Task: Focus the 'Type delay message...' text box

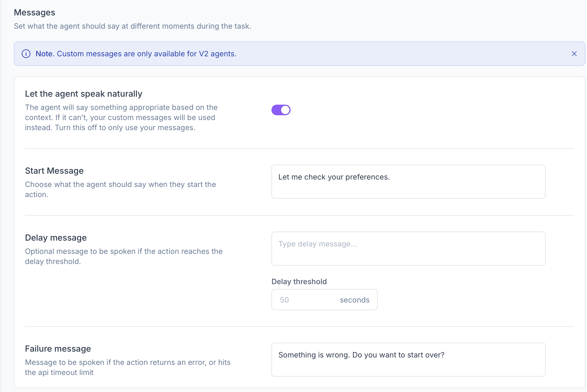Action: pos(408,249)
